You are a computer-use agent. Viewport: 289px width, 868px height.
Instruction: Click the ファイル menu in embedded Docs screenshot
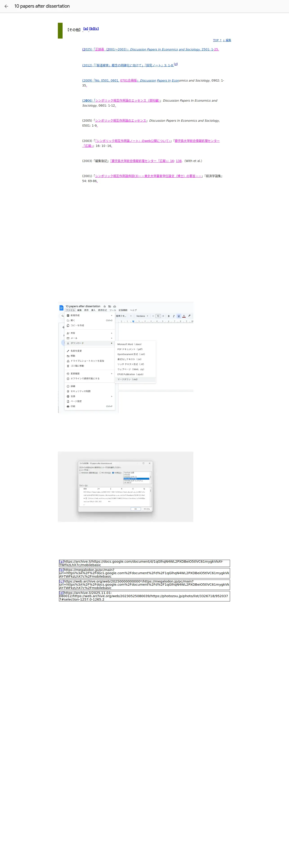(x=70, y=310)
